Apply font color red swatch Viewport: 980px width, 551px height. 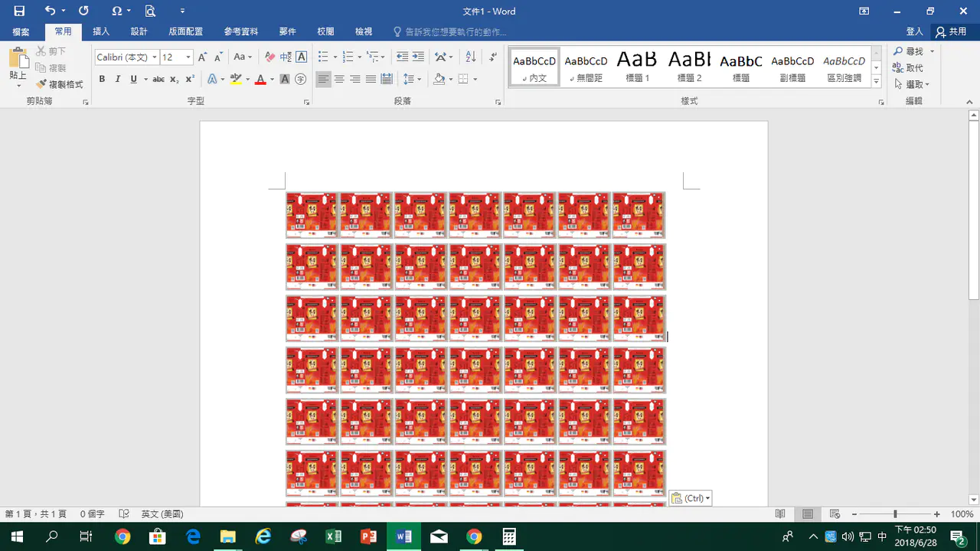[x=260, y=80]
